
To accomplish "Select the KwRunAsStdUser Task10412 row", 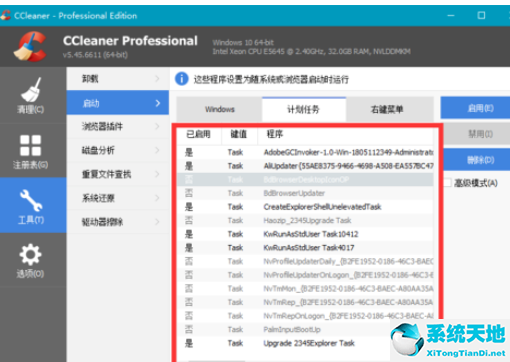I will (x=305, y=234).
